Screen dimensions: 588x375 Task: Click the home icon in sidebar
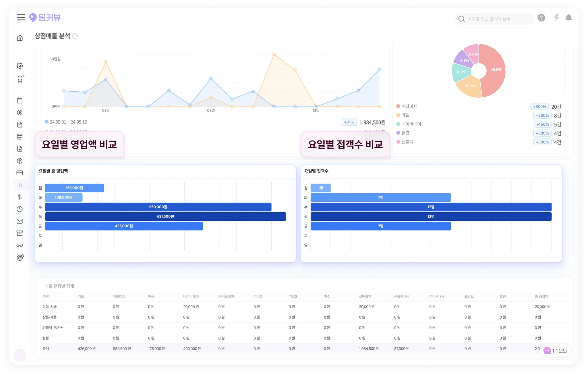(x=20, y=38)
